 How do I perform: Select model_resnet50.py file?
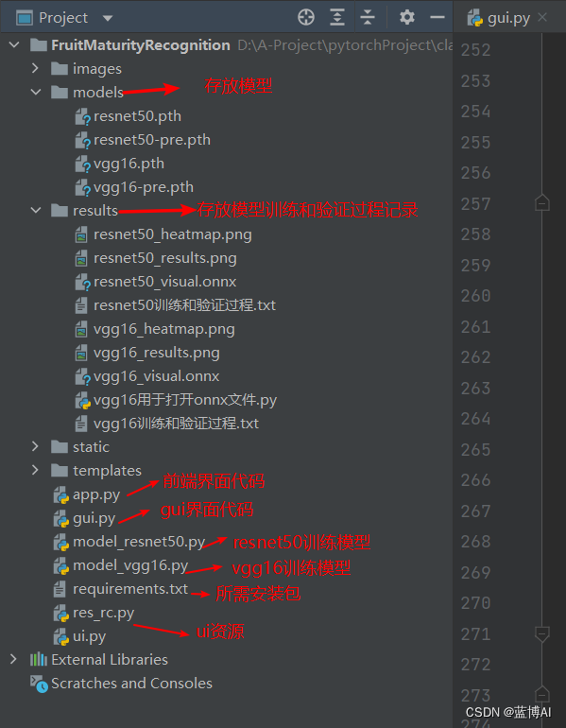click(139, 543)
